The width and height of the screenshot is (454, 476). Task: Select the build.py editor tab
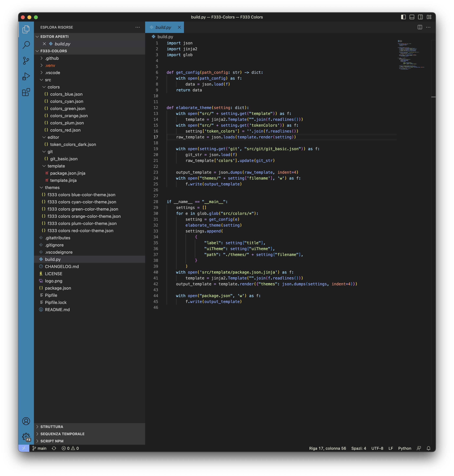pyautogui.click(x=163, y=27)
